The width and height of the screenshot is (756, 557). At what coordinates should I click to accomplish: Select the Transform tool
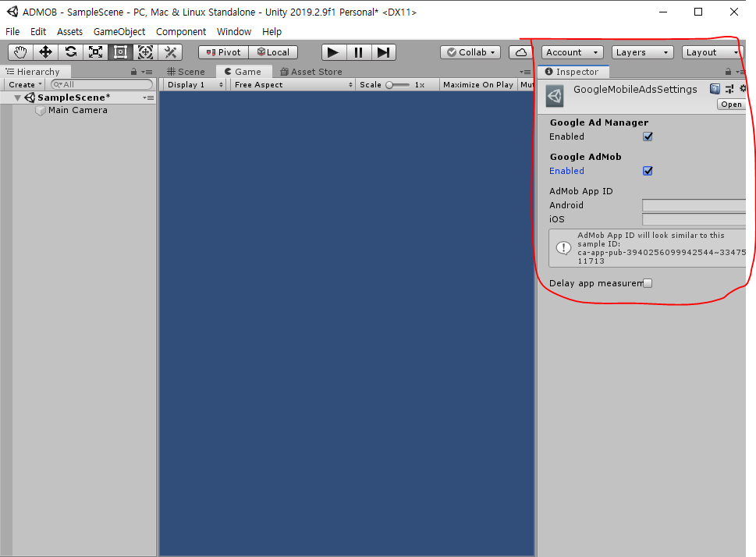coord(145,52)
